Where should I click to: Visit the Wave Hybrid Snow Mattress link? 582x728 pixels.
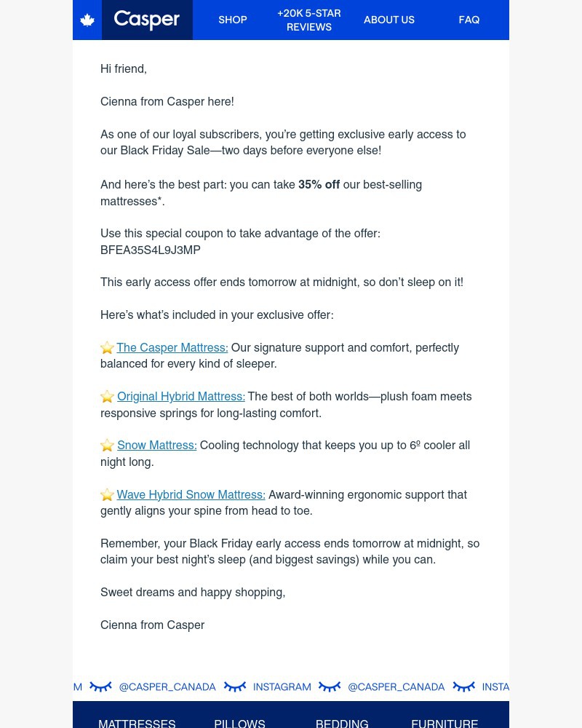point(191,495)
